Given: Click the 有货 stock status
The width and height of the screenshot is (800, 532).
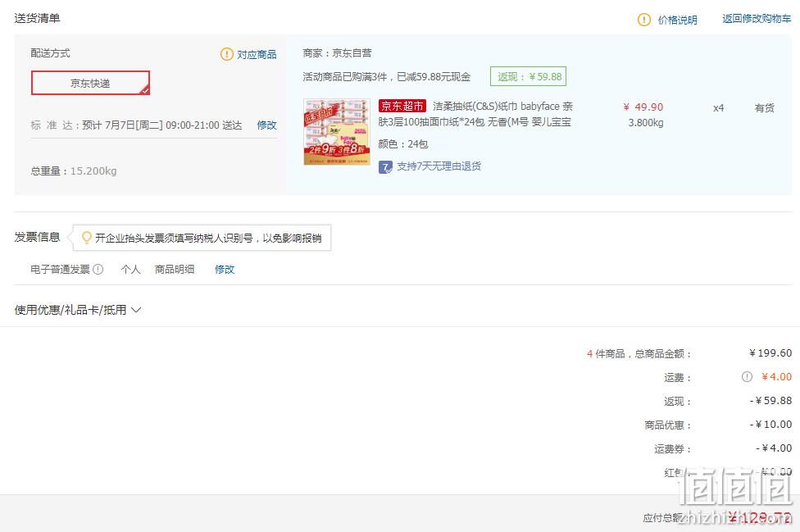Looking at the screenshot, I should point(764,107).
